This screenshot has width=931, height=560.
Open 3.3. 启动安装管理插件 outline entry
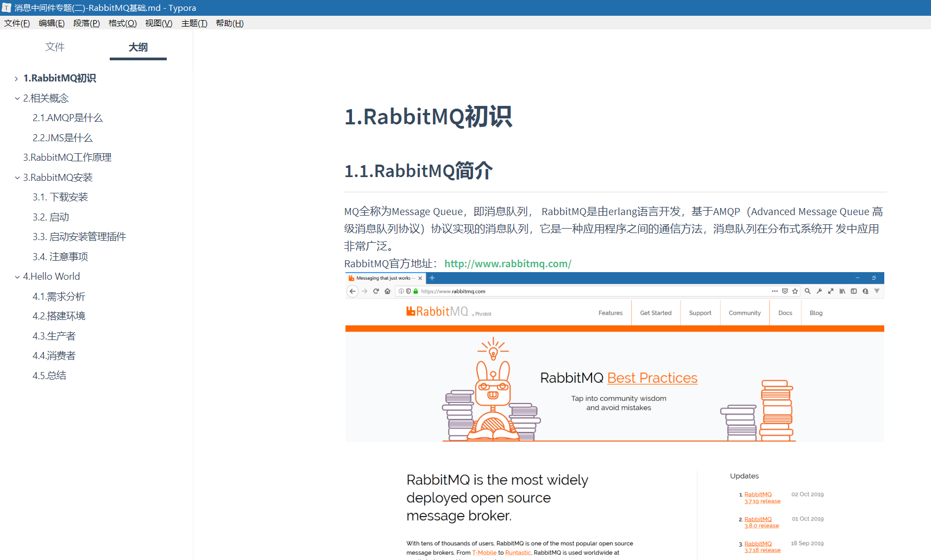(x=79, y=237)
